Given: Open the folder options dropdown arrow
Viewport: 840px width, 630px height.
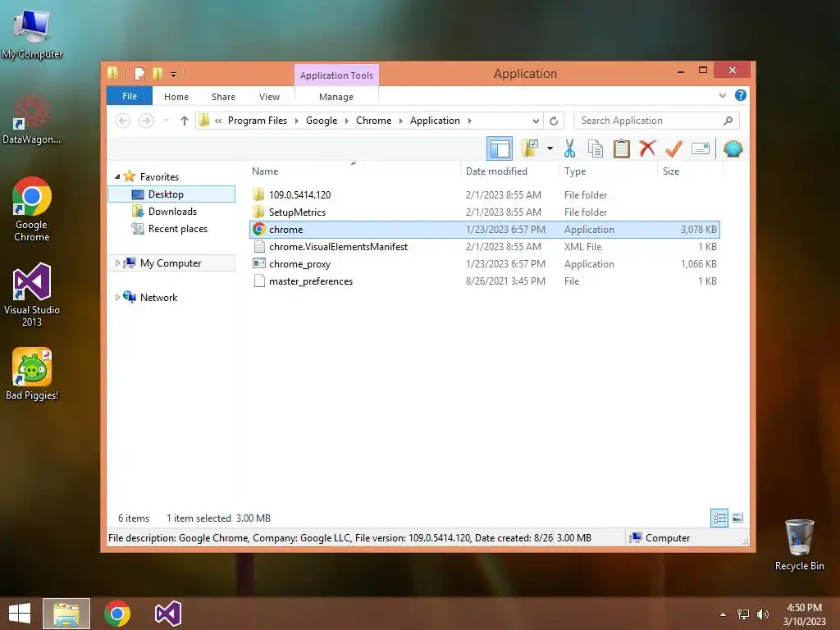Looking at the screenshot, I should (x=550, y=148).
